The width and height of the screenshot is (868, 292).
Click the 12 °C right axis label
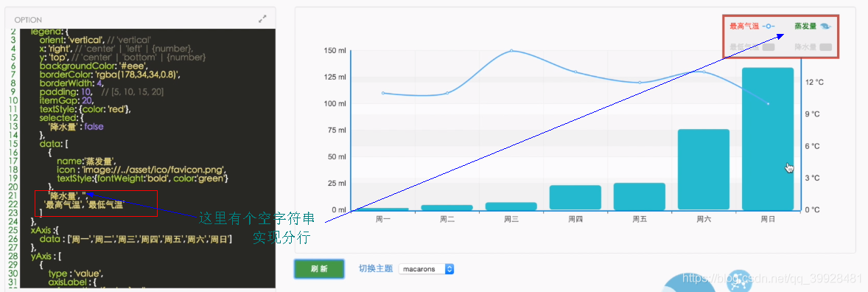pos(814,83)
